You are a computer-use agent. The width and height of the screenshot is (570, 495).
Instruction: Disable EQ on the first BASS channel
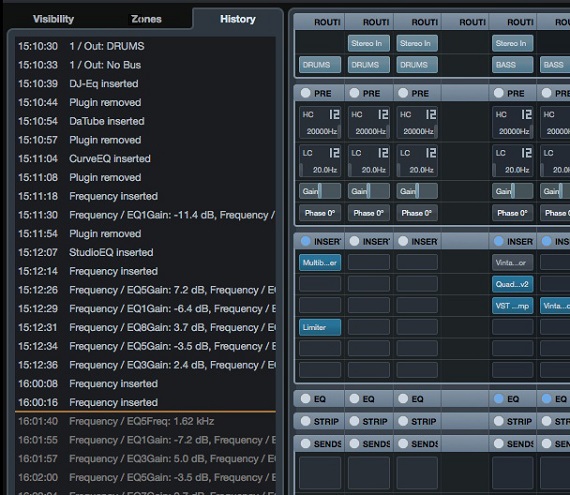(x=498, y=399)
